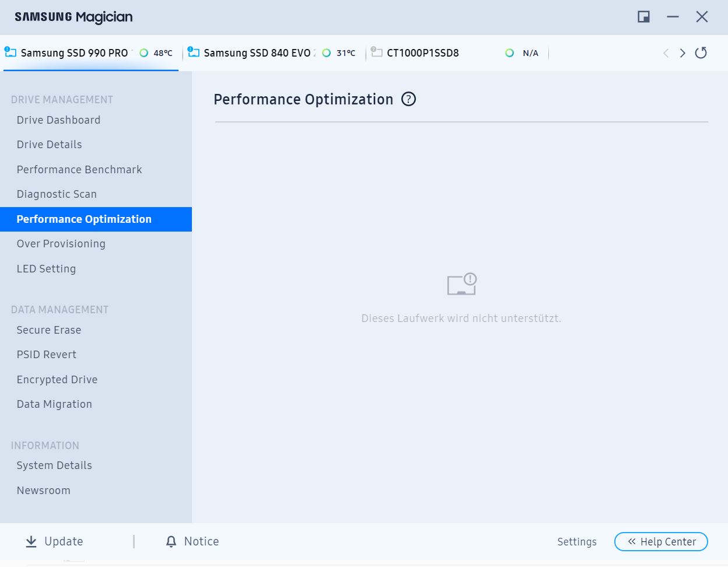Click the 'Dieses Laufwerk wird nicht unterstützt.' message
Image resolution: width=728 pixels, height=567 pixels.
461,318
